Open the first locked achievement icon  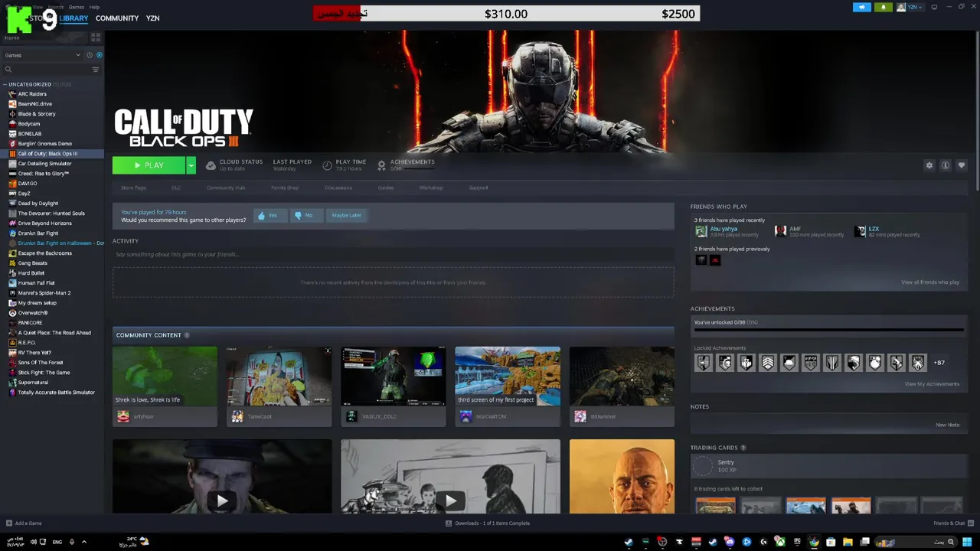703,363
